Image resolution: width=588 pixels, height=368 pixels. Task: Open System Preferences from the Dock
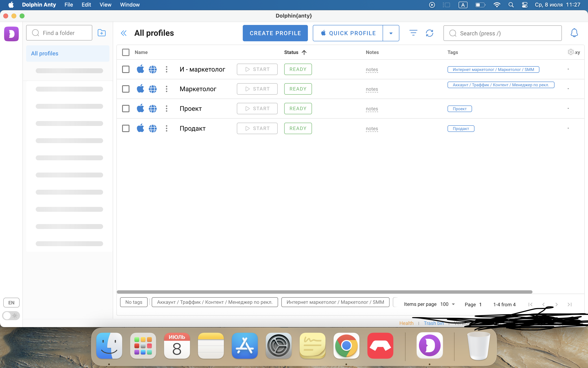(278, 346)
